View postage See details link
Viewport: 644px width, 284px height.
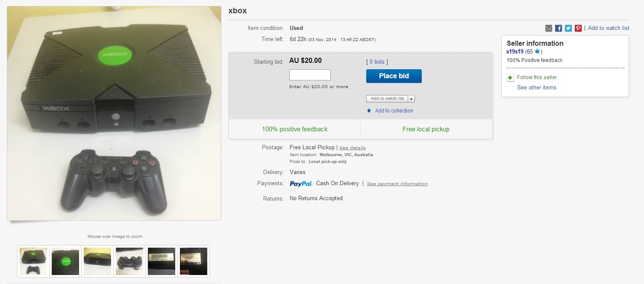(x=353, y=148)
